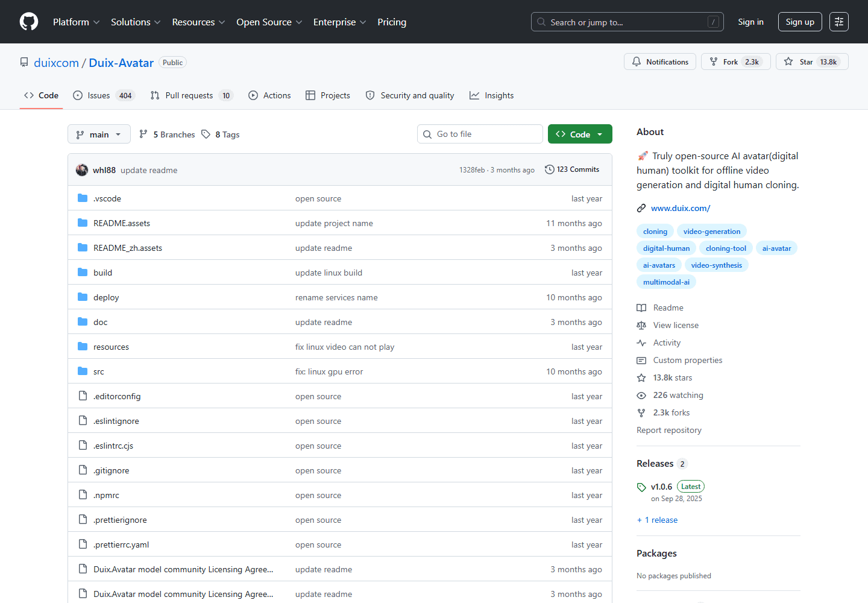868x603 pixels.
Task: Expand the Platform menu
Action: (76, 22)
